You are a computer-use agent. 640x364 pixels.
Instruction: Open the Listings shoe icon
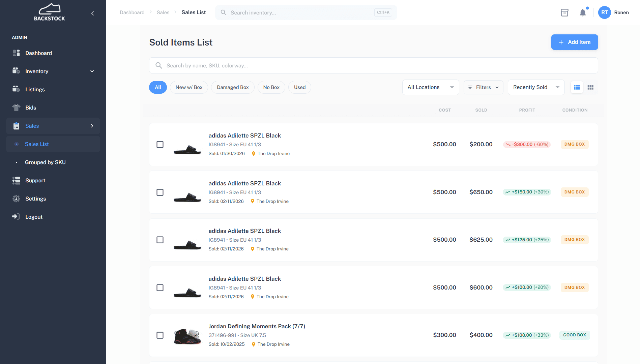(x=16, y=89)
